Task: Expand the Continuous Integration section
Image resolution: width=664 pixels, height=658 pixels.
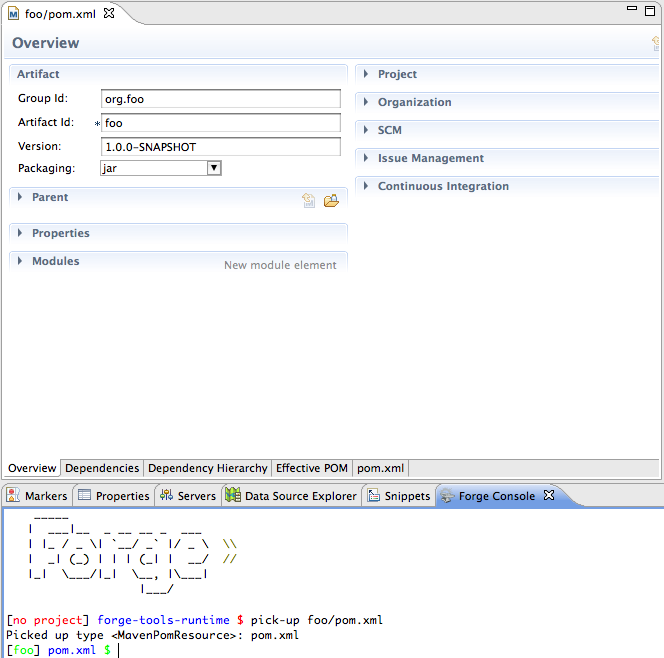Action: pyautogui.click(x=366, y=186)
